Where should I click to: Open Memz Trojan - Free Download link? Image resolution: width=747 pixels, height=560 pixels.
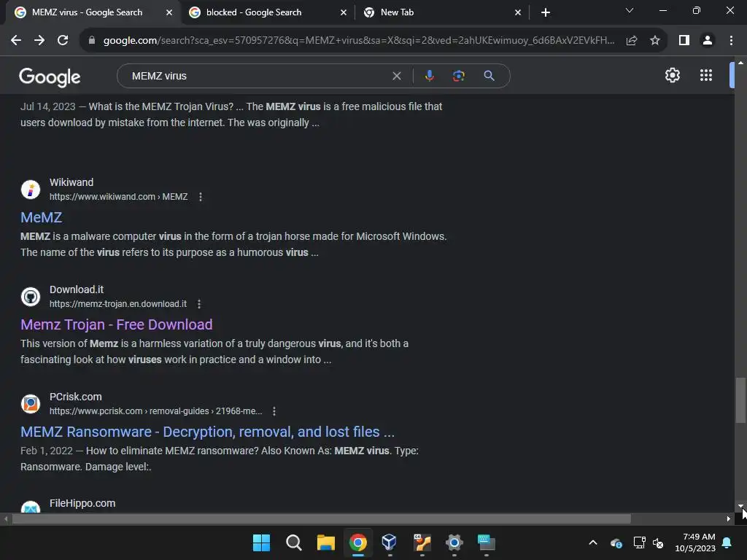[x=116, y=324]
